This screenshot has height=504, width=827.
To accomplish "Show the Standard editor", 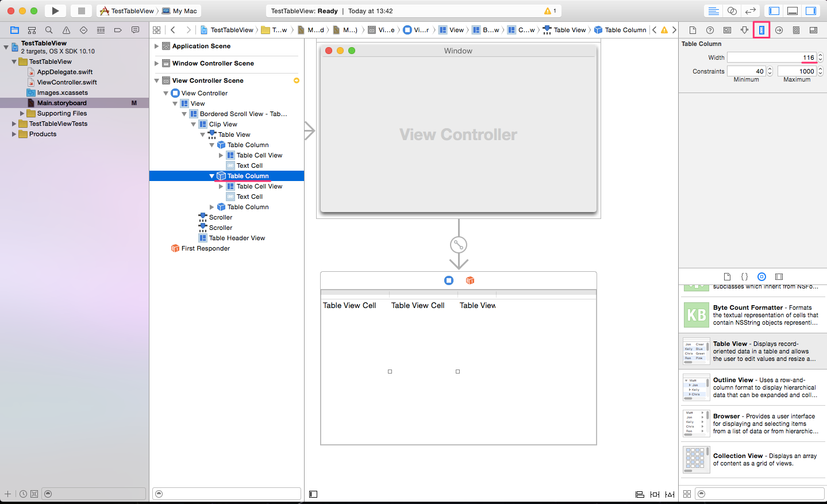I will click(x=713, y=11).
